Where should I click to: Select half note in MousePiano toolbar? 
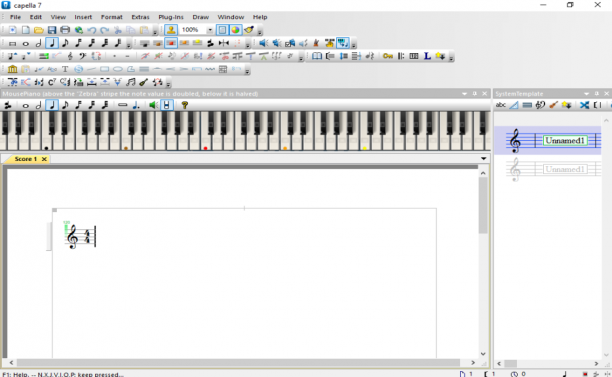click(x=39, y=105)
